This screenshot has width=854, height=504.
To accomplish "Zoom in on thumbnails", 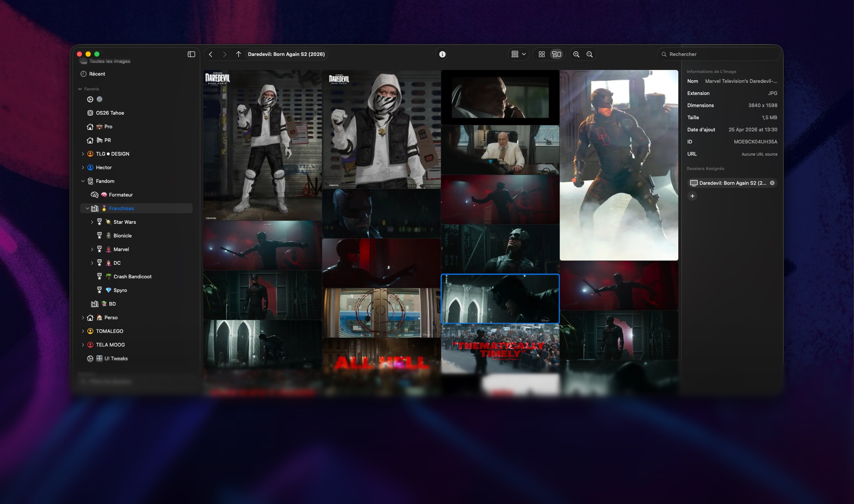I will pyautogui.click(x=576, y=54).
